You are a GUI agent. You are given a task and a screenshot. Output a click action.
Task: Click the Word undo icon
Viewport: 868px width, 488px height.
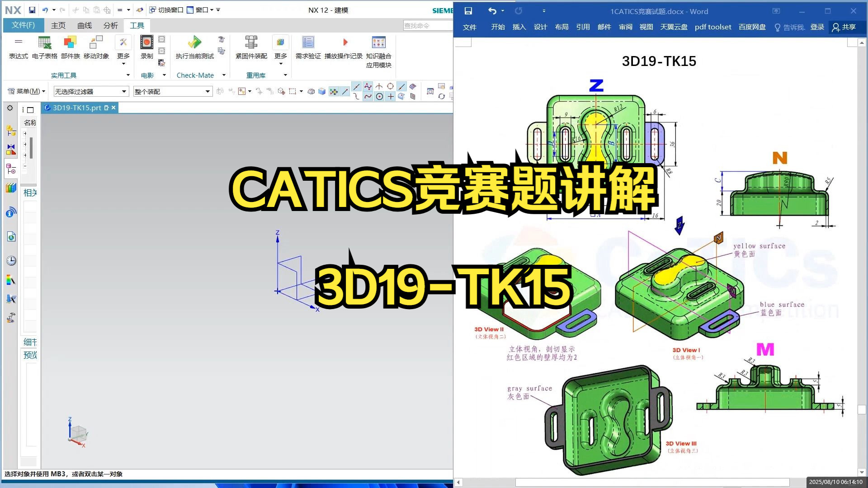pos(492,11)
